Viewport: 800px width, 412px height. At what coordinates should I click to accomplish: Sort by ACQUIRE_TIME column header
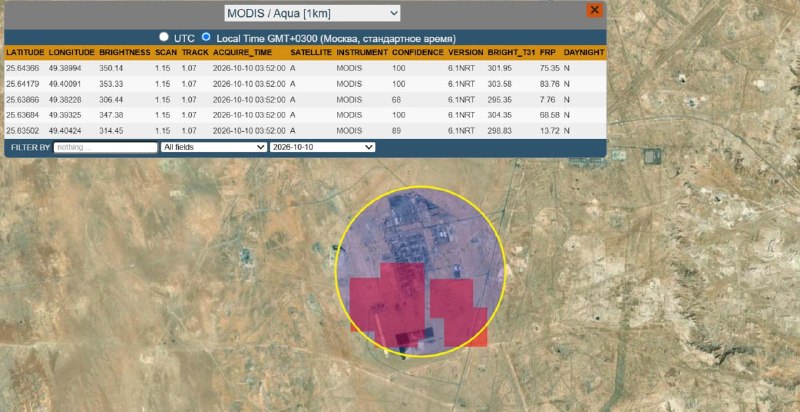(x=242, y=53)
